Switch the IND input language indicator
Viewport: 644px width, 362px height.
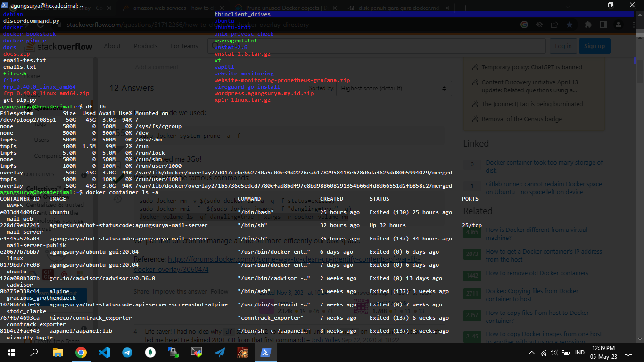click(x=580, y=353)
